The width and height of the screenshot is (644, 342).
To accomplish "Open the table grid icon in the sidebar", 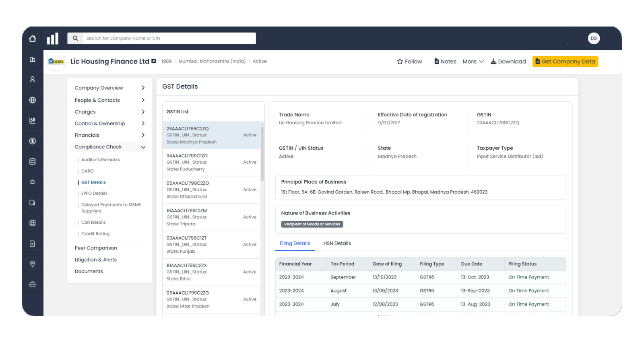I will [x=33, y=223].
